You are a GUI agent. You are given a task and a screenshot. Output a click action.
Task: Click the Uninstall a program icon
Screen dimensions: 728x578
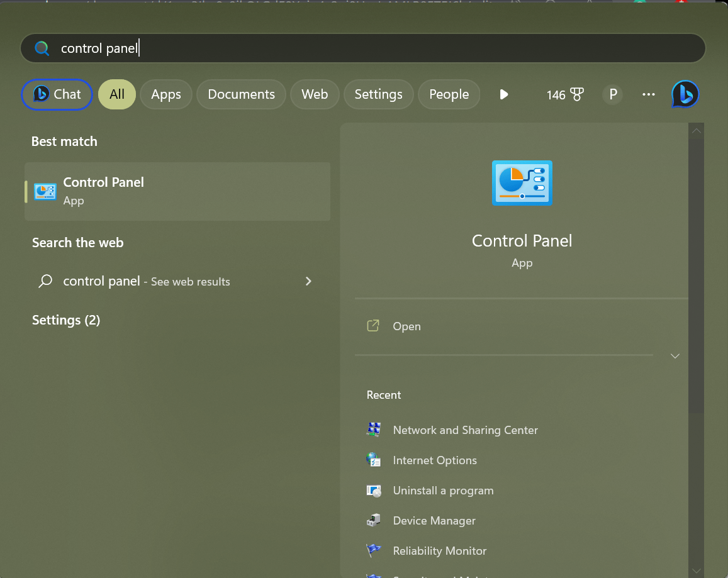pos(374,491)
